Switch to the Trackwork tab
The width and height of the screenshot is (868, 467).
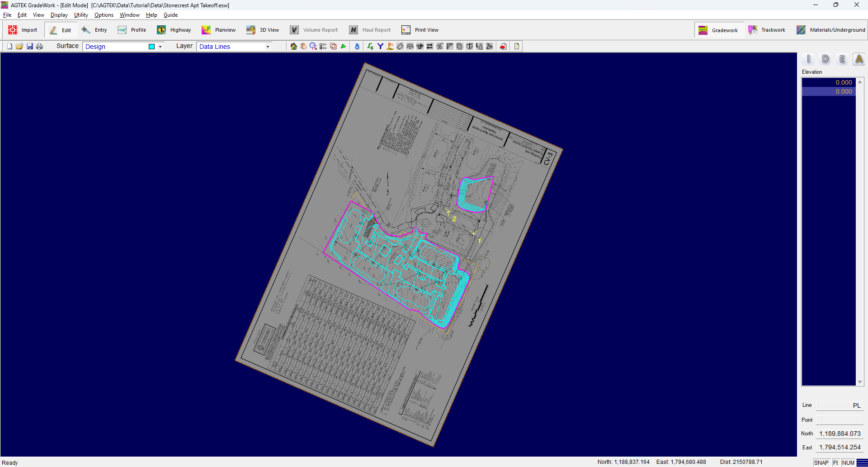click(767, 30)
